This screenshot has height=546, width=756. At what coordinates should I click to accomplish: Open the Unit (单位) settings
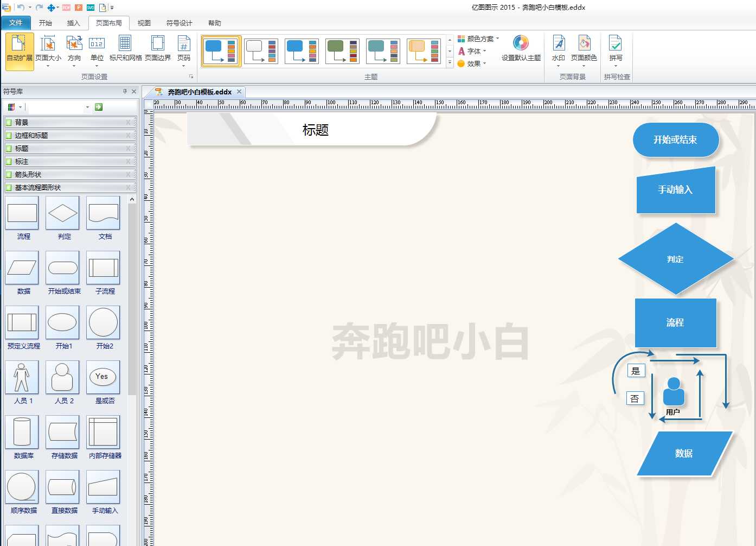click(97, 51)
